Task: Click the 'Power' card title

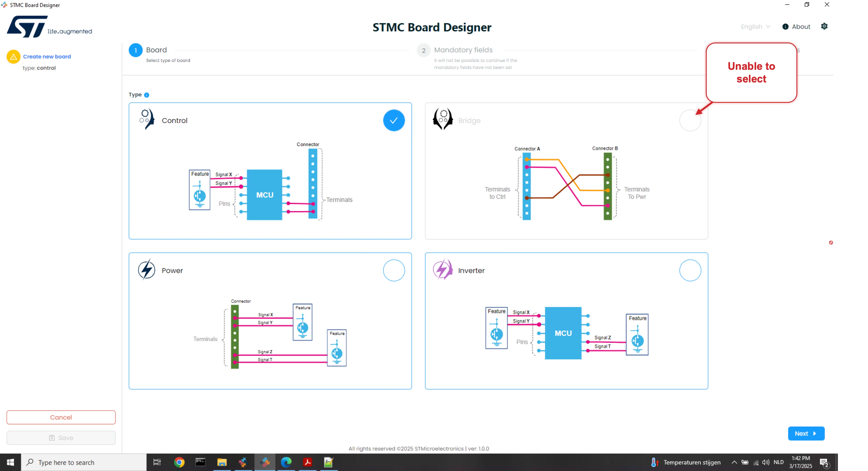Action: 172,271
